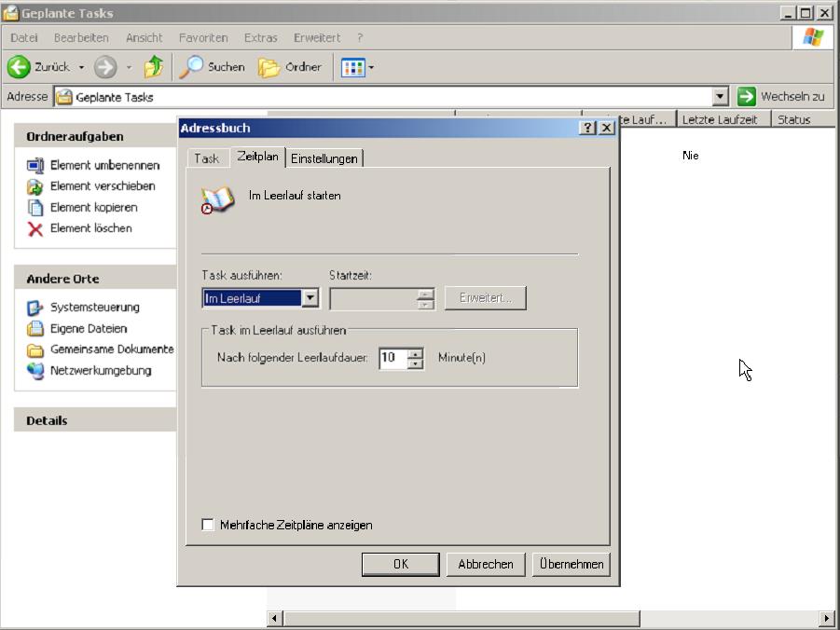The width and height of the screenshot is (840, 630).
Task: Switch to the Einstellungen tab
Action: tap(324, 158)
